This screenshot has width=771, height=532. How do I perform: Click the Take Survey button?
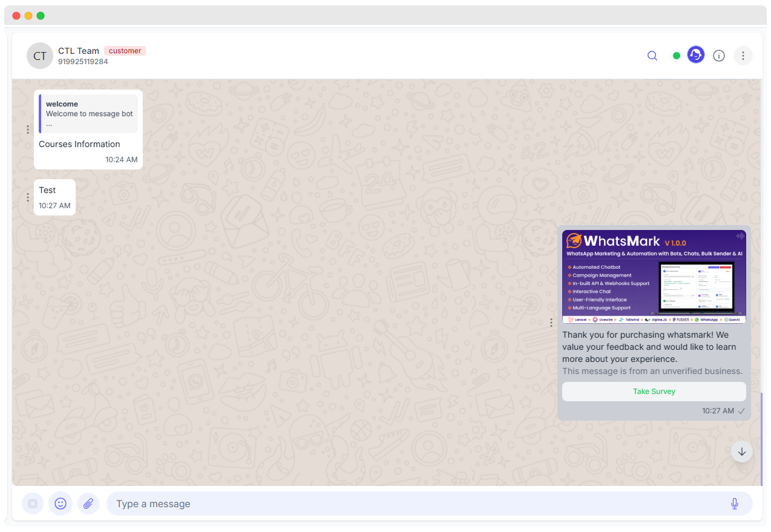(654, 392)
